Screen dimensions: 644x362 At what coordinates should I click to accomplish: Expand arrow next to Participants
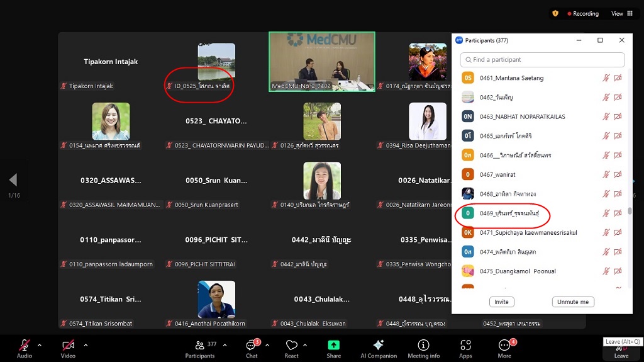point(225,345)
